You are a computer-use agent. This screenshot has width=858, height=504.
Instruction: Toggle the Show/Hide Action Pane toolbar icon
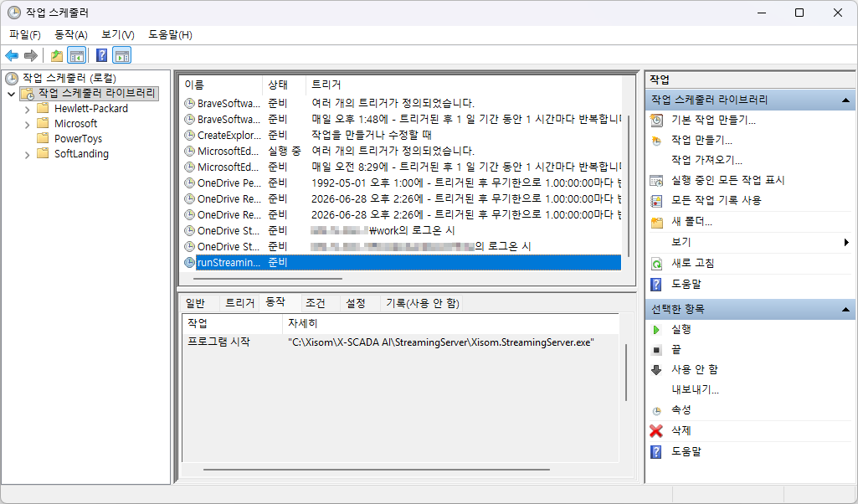click(x=121, y=55)
